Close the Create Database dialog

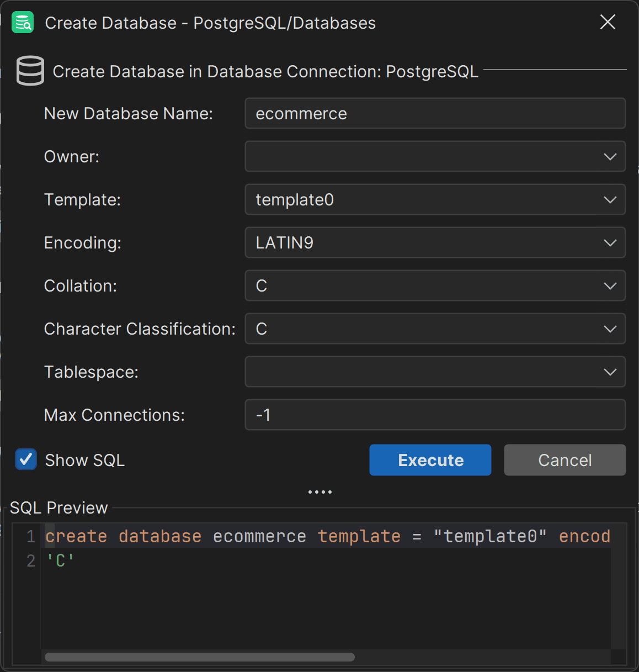607,22
